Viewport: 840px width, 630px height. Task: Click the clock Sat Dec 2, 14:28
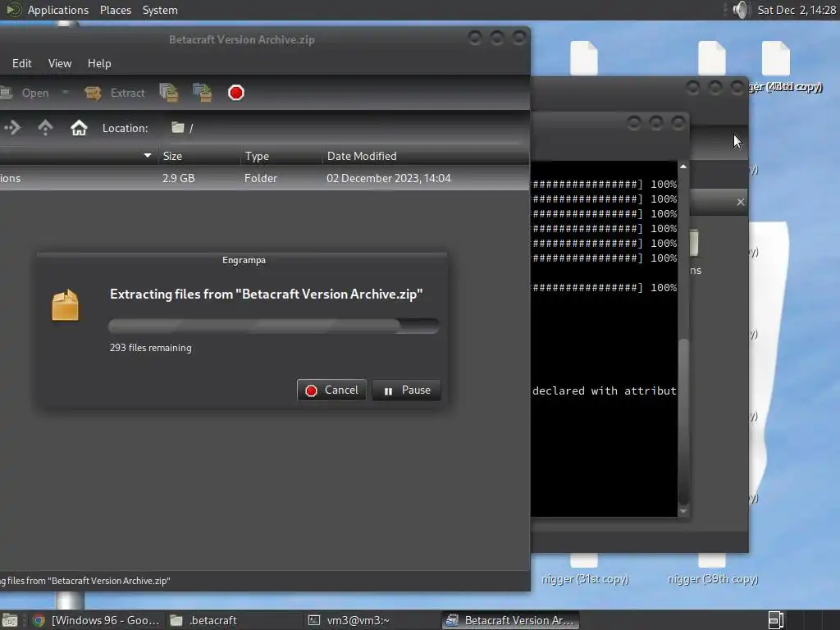(x=796, y=10)
